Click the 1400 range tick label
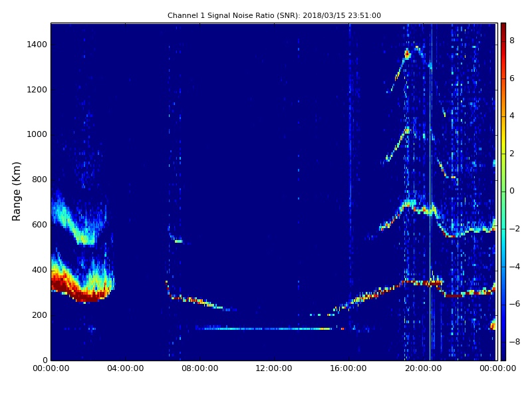Viewport: 532px width, 399px height. [37, 45]
